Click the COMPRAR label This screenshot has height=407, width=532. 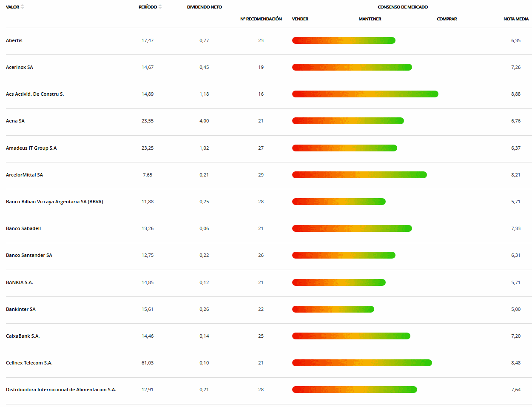coord(447,19)
